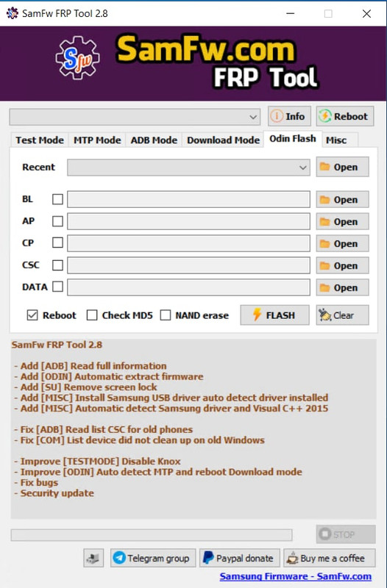Image resolution: width=387 pixels, height=588 pixels.
Task: Open file browser for BL row
Action: point(342,199)
